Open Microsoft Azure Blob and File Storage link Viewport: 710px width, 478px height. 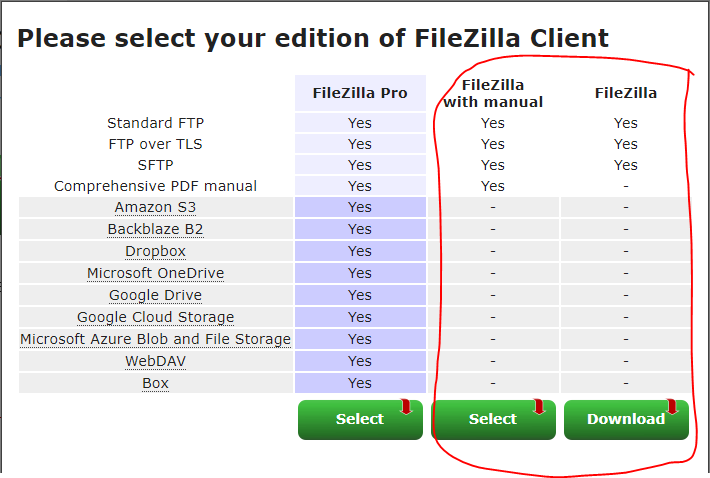(x=156, y=339)
